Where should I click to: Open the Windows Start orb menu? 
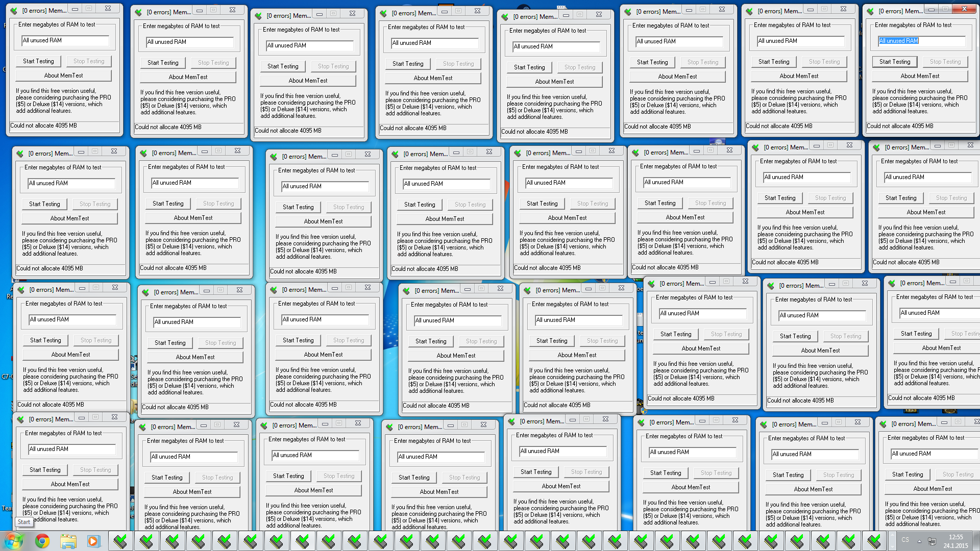pos(14,540)
